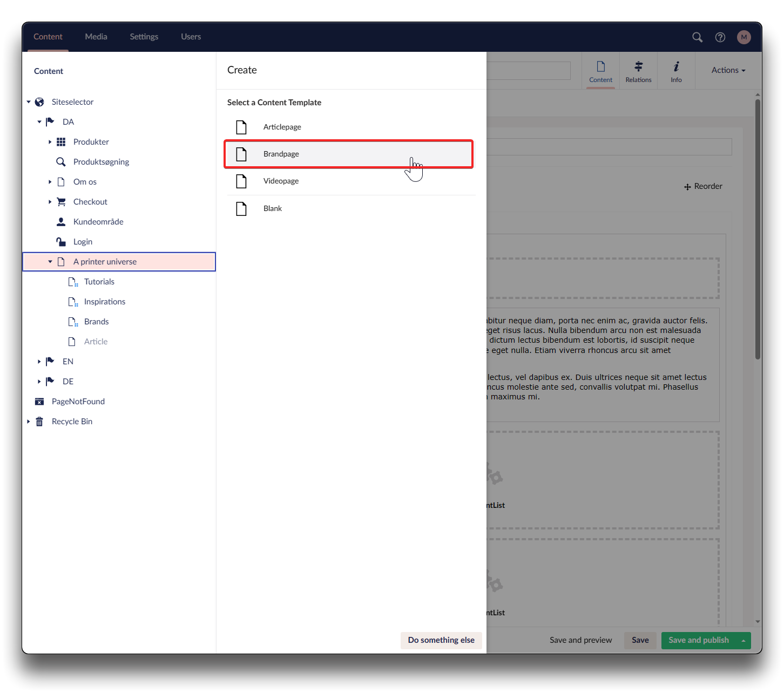Click the search magnifier icon in header
This screenshot has width=784, height=693.
click(697, 37)
